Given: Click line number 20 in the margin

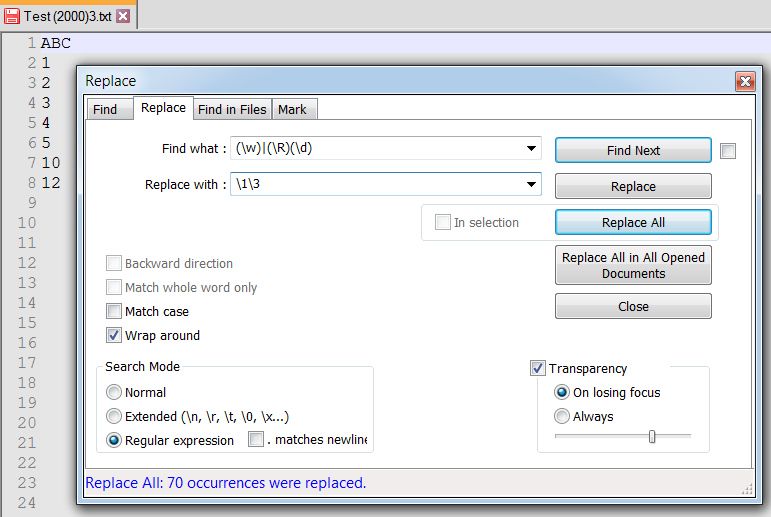Looking at the screenshot, I should [x=27, y=423].
